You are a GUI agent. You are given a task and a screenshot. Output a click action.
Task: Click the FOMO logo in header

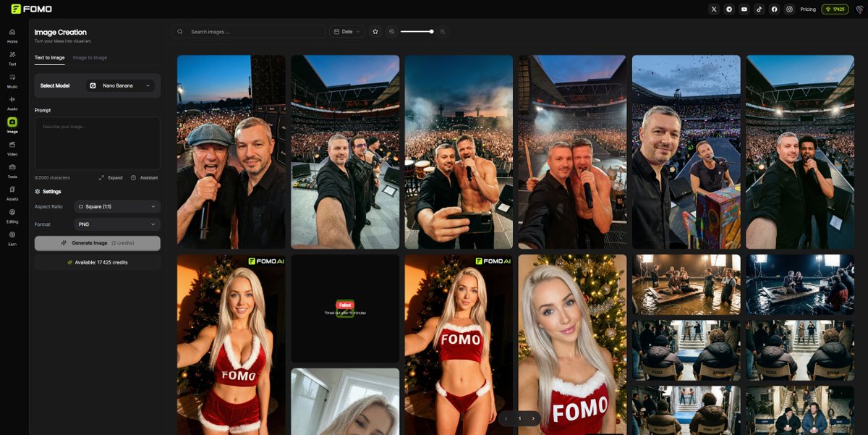[x=31, y=9]
